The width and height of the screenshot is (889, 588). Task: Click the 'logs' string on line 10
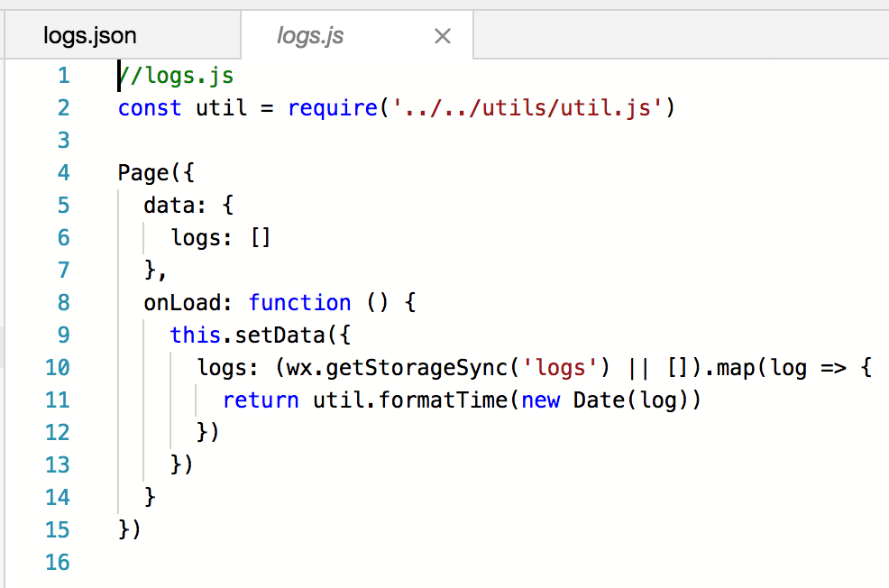tap(560, 368)
